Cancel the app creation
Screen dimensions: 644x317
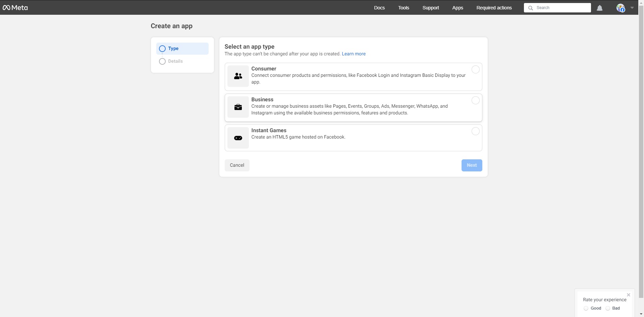pos(237,165)
